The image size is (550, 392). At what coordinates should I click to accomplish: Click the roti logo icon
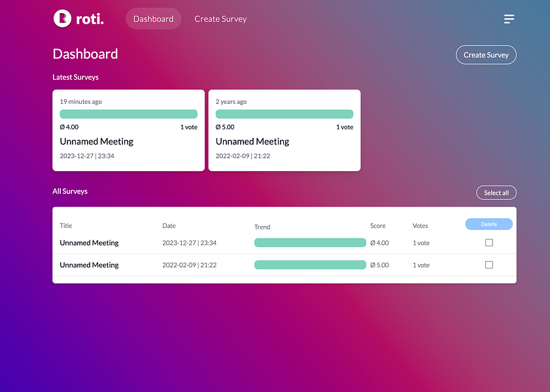click(x=61, y=18)
